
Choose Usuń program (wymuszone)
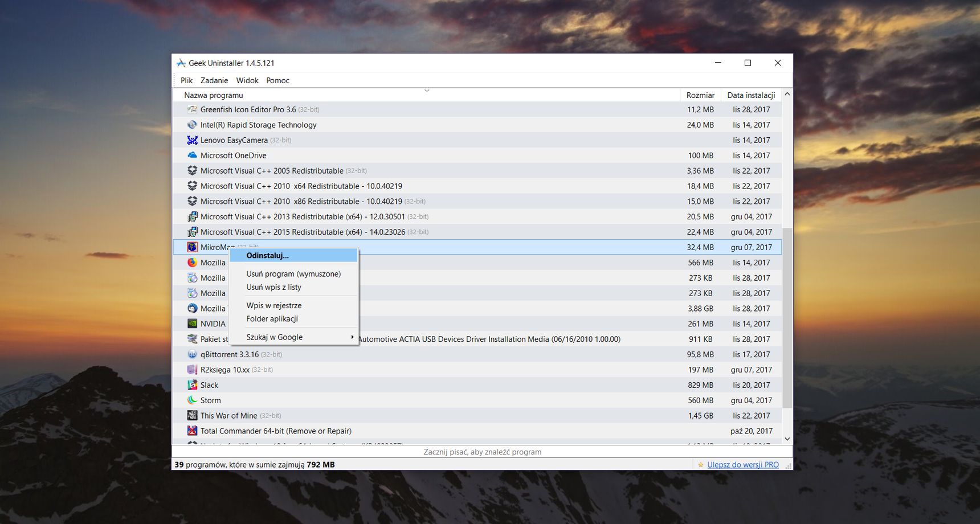click(293, 274)
